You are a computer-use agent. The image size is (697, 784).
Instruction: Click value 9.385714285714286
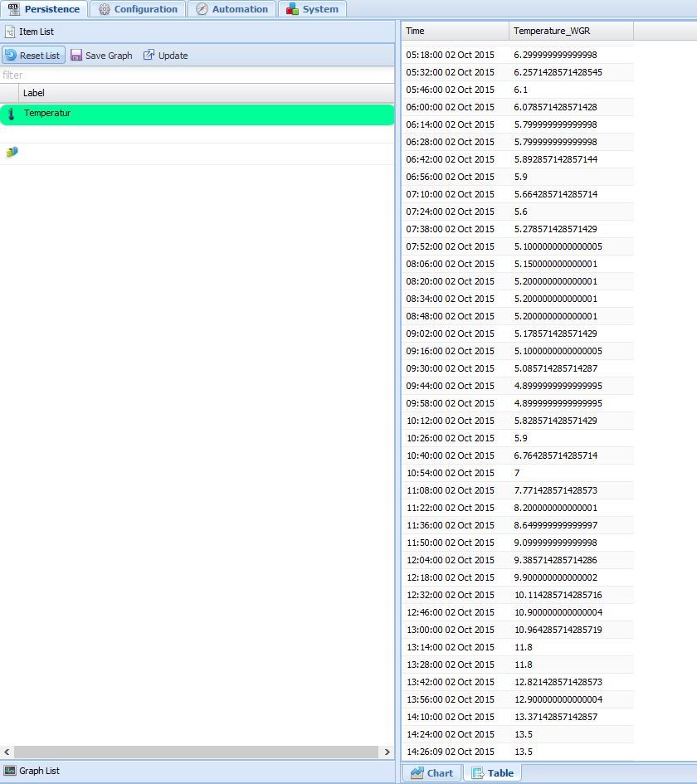[x=556, y=560]
